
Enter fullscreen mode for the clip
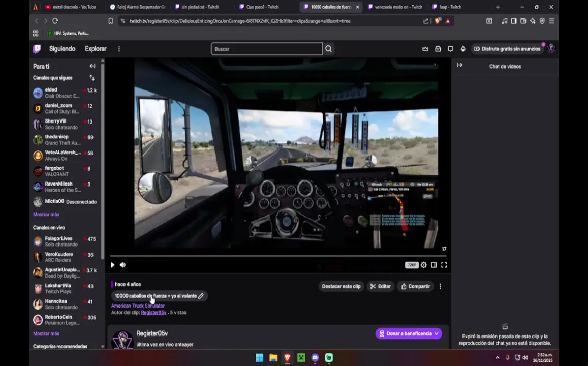(x=444, y=265)
